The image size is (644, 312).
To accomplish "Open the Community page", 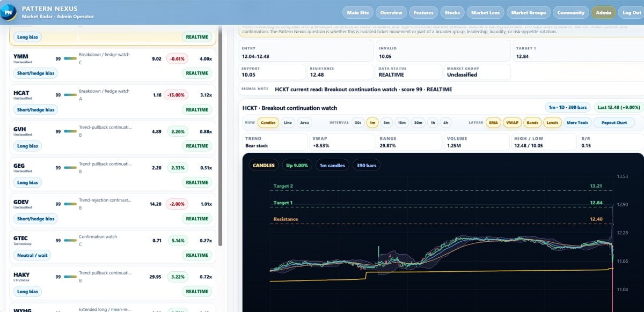I will tap(570, 12).
